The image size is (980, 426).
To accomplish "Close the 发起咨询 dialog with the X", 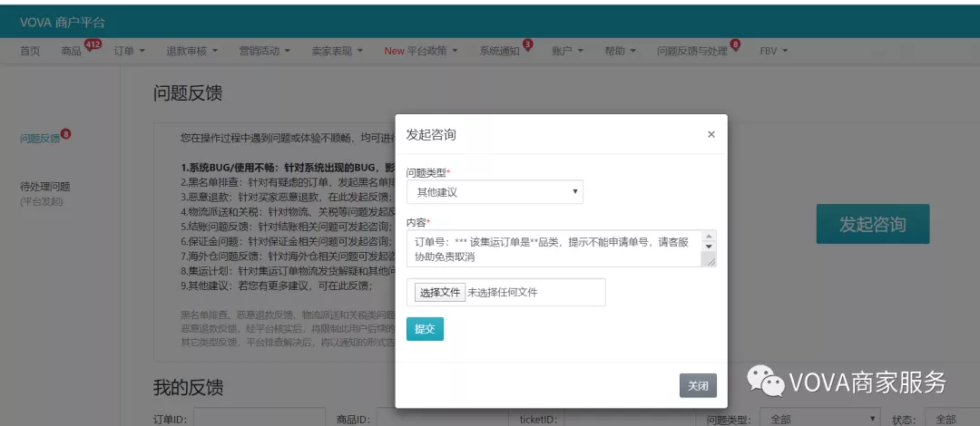I will click(x=710, y=134).
